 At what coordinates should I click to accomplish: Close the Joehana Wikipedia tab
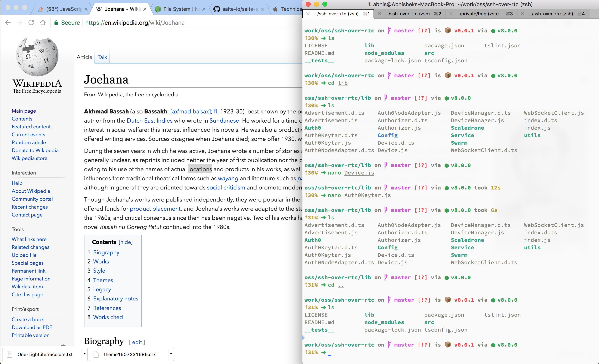coord(145,9)
